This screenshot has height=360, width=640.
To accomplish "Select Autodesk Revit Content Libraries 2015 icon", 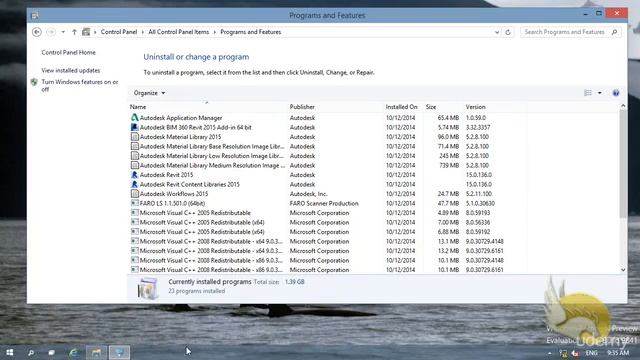I will coord(135,184).
